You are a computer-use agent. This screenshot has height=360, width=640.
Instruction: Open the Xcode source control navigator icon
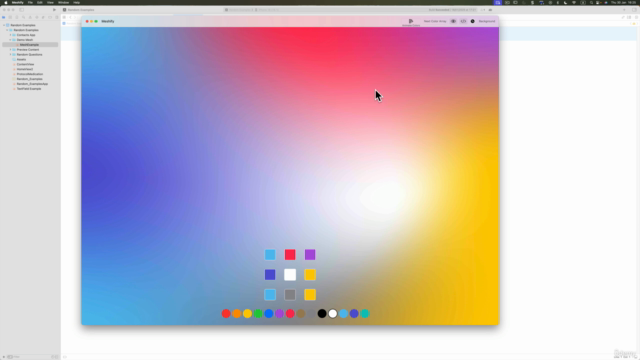pyautogui.click(x=10, y=17)
